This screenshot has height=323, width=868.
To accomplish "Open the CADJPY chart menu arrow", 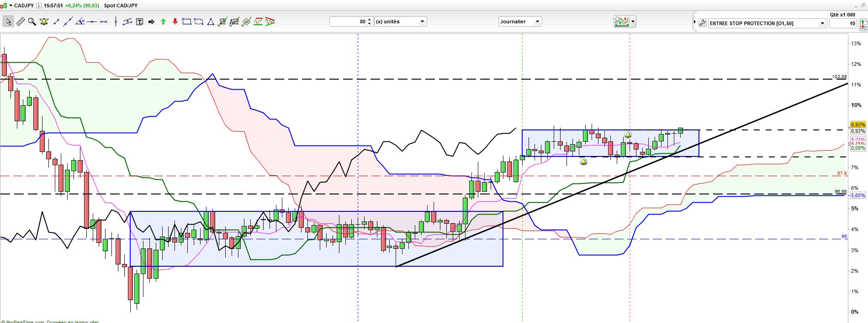I will 11,5.
